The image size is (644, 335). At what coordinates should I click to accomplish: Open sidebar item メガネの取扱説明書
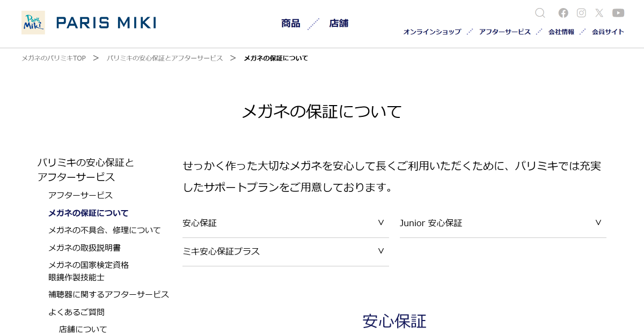tap(84, 248)
